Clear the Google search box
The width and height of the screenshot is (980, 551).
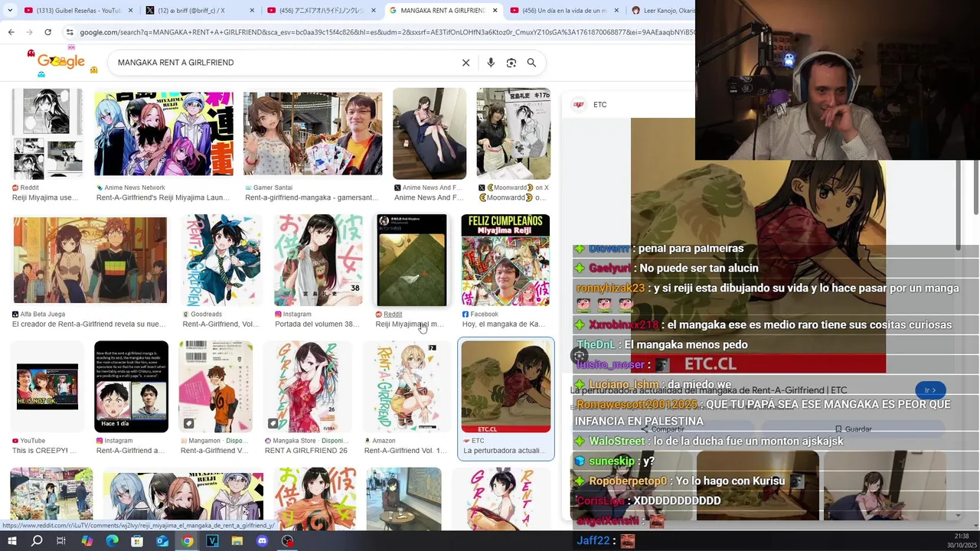[x=465, y=63]
